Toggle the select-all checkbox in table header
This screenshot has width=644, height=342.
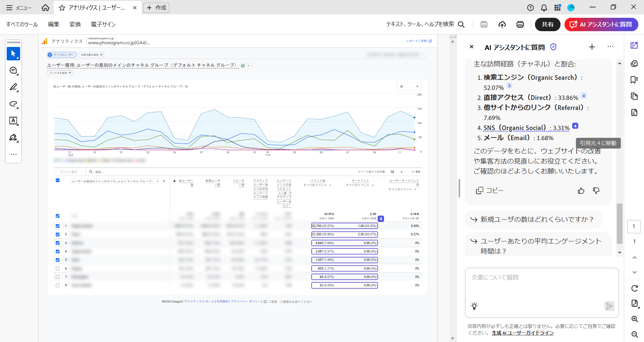[58, 180]
